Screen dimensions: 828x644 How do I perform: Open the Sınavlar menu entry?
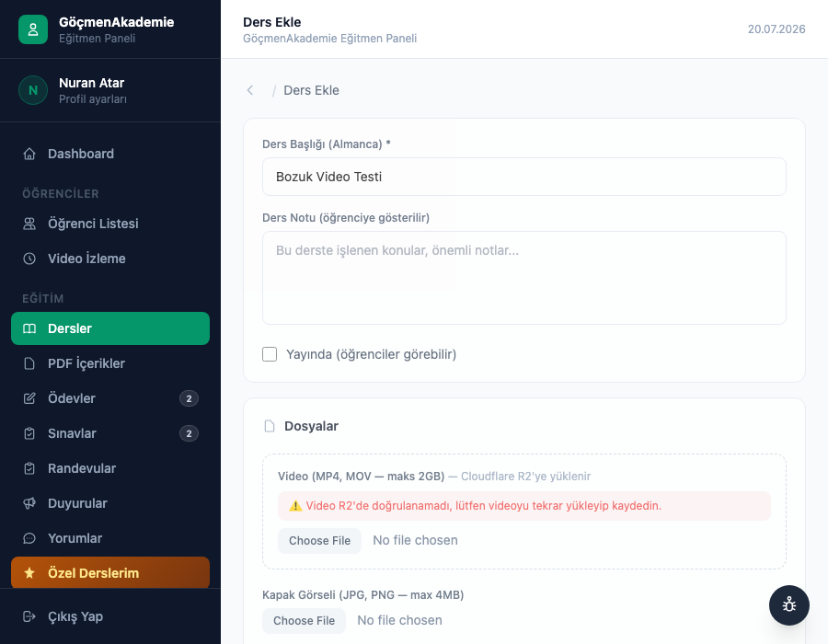coord(110,433)
